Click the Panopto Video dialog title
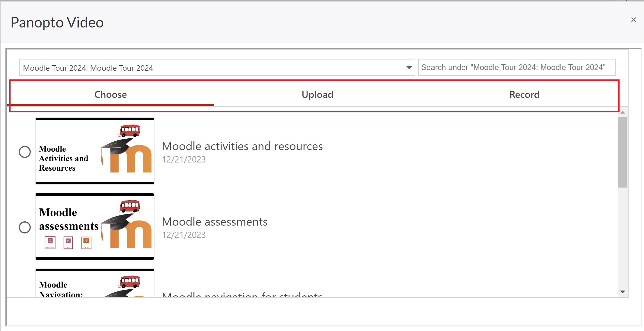The height and width of the screenshot is (331, 644). (57, 22)
